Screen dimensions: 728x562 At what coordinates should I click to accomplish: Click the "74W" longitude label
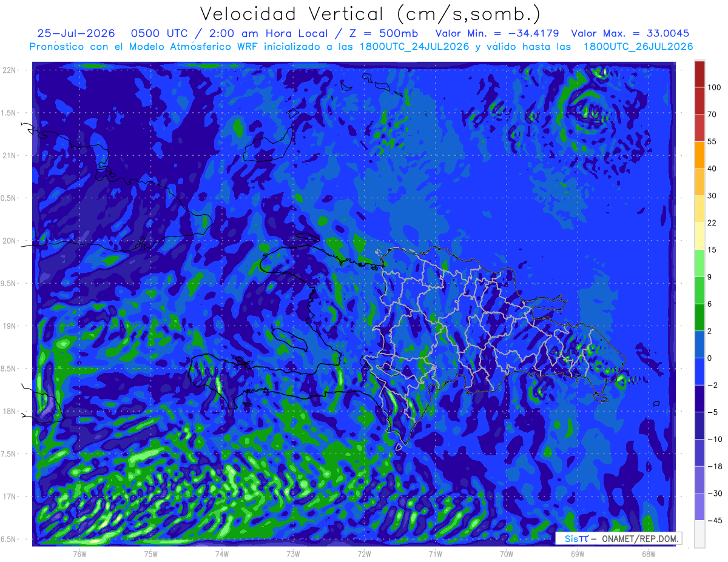point(222,554)
